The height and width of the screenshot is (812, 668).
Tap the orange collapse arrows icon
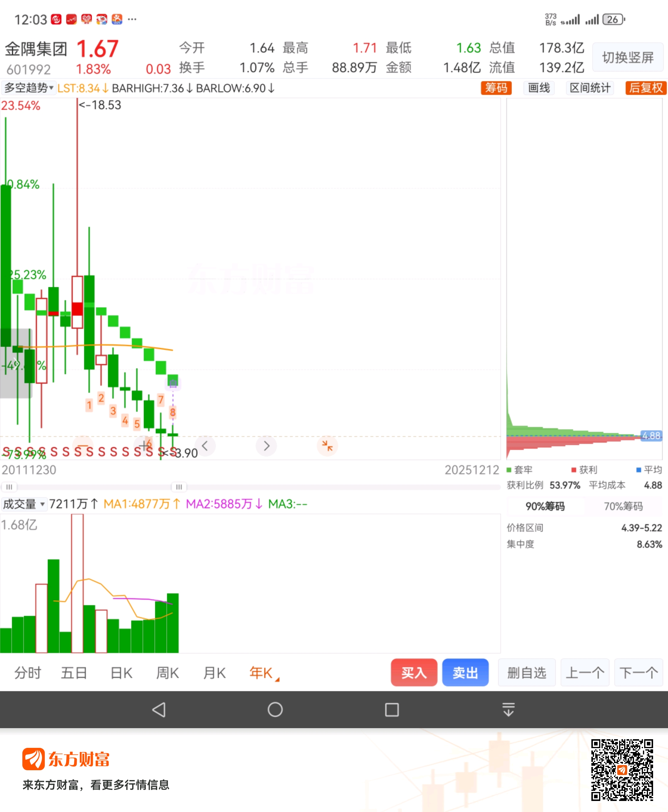327,446
